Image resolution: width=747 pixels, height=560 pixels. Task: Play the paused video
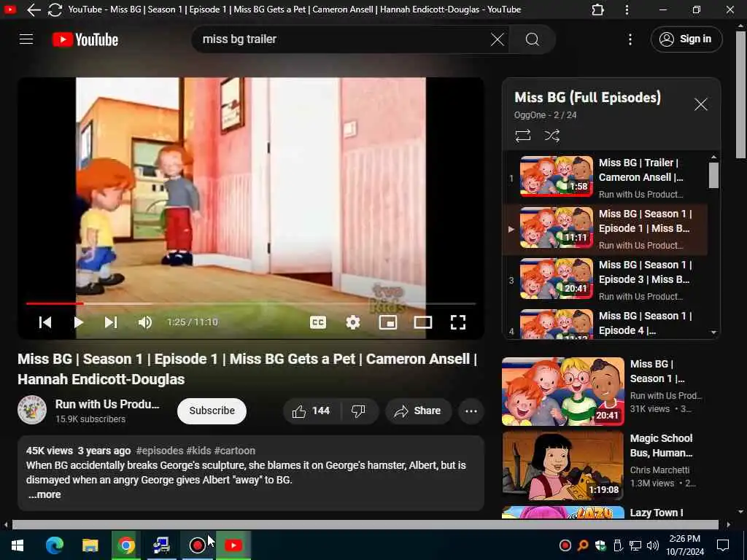[x=79, y=322]
